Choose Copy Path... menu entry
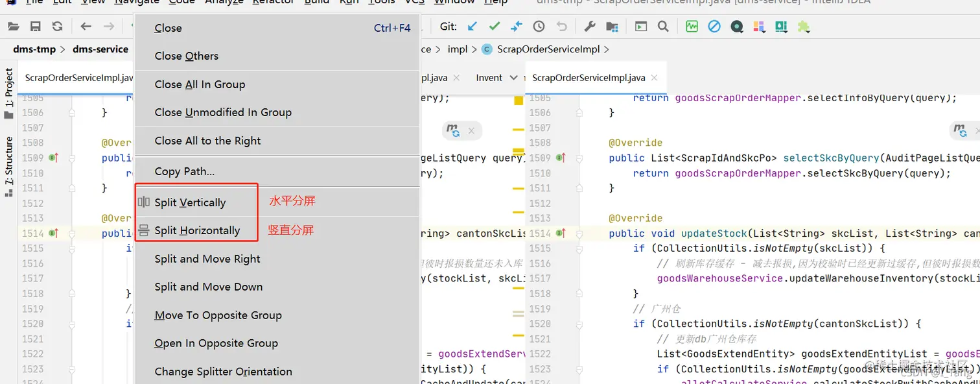 [277, 171]
